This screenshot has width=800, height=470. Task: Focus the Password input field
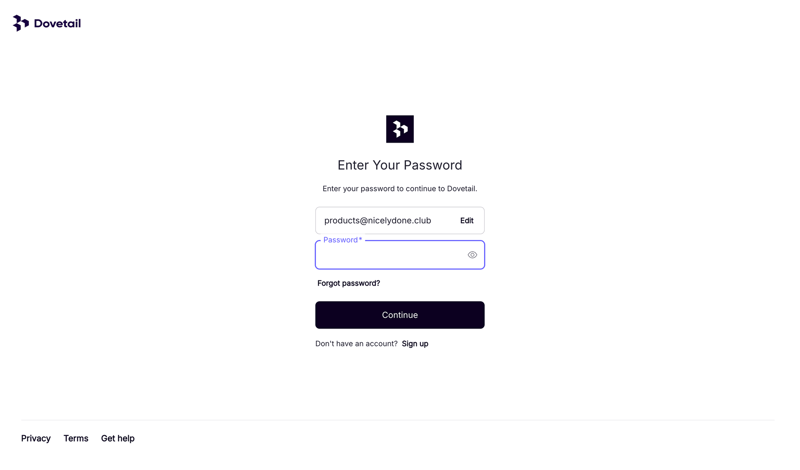(390, 256)
